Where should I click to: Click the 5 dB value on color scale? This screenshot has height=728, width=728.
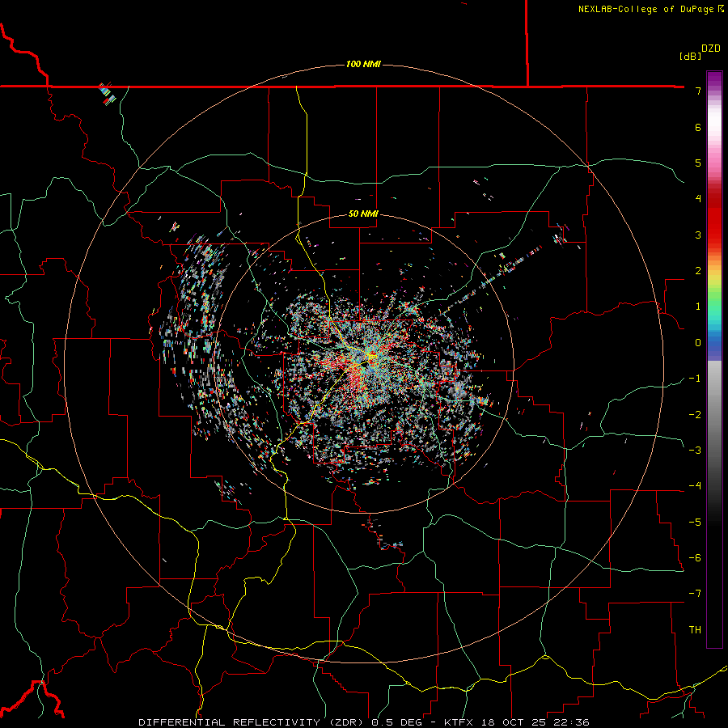tap(698, 163)
